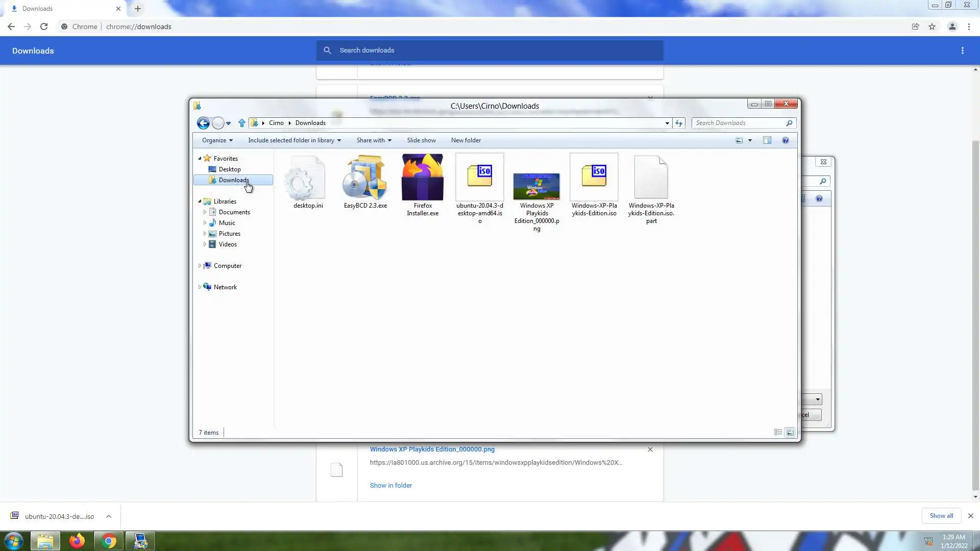Click Windows XP Playkids PNG thumbnail
Viewport: 980px width, 551px height.
click(x=536, y=186)
